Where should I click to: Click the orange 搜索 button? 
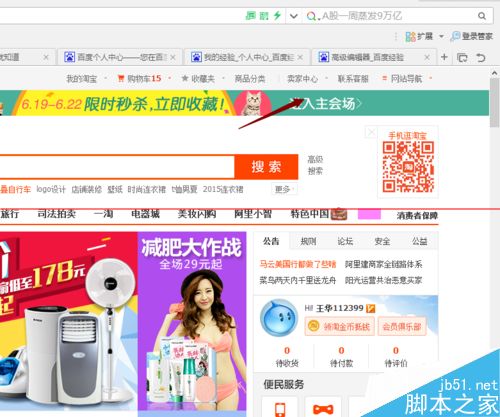(x=266, y=166)
